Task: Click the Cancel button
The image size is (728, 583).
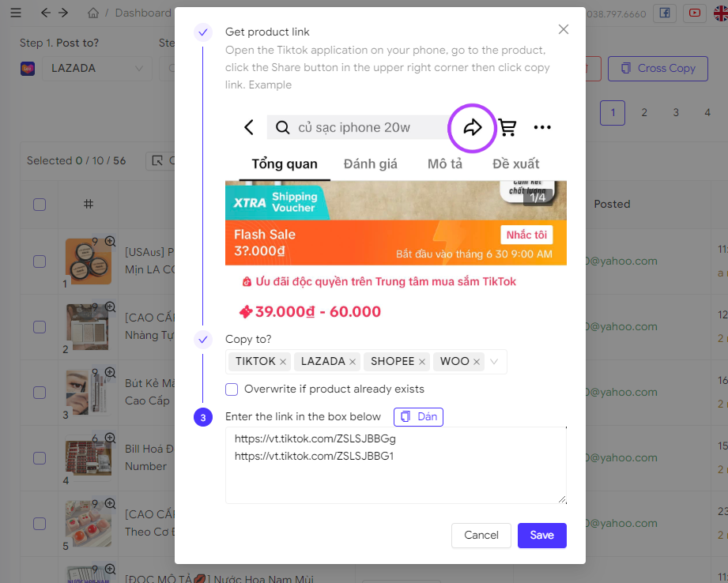Action: [x=481, y=535]
